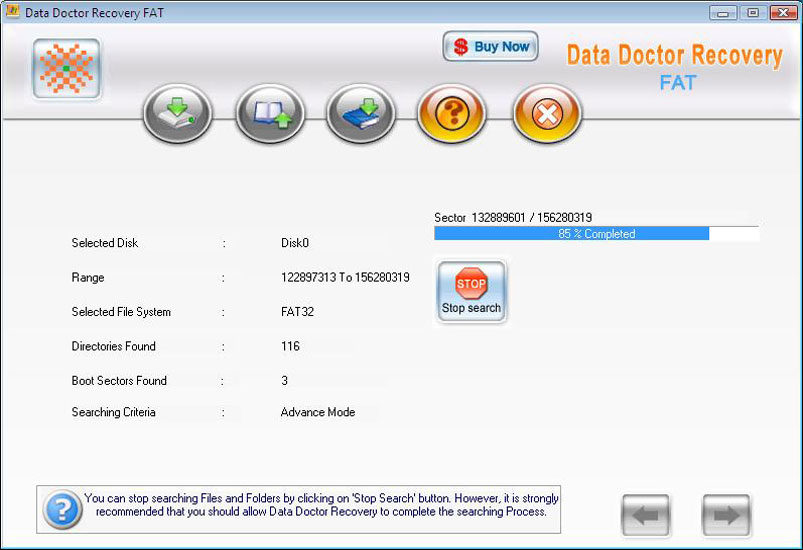803x550 pixels.
Task: Click the range value 122897313 To 156280319
Action: click(345, 278)
